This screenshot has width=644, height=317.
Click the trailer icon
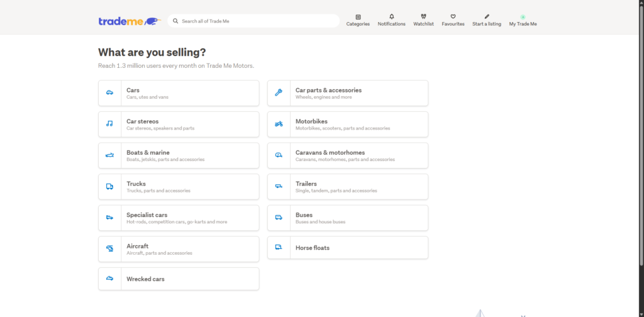279,186
